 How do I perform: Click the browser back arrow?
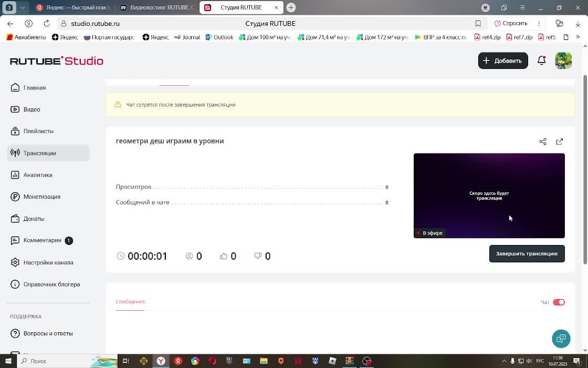click(x=10, y=24)
